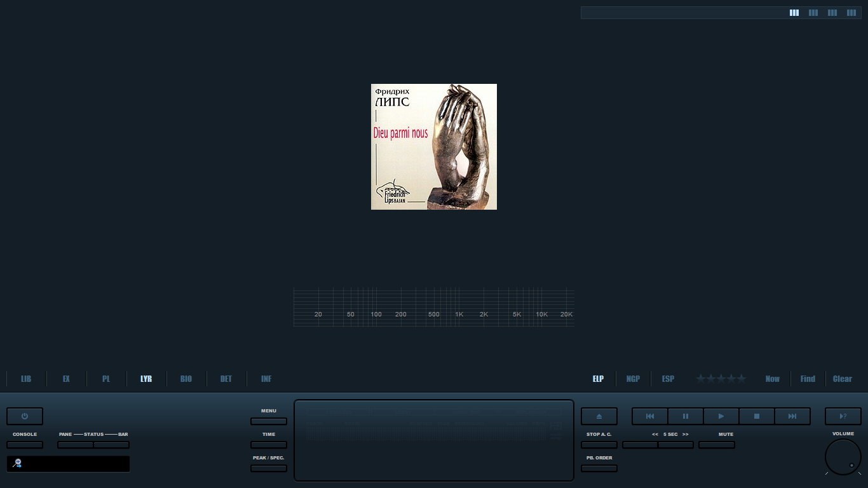Switch to the INF tab
The height and width of the screenshot is (488, 868).
[266, 379]
